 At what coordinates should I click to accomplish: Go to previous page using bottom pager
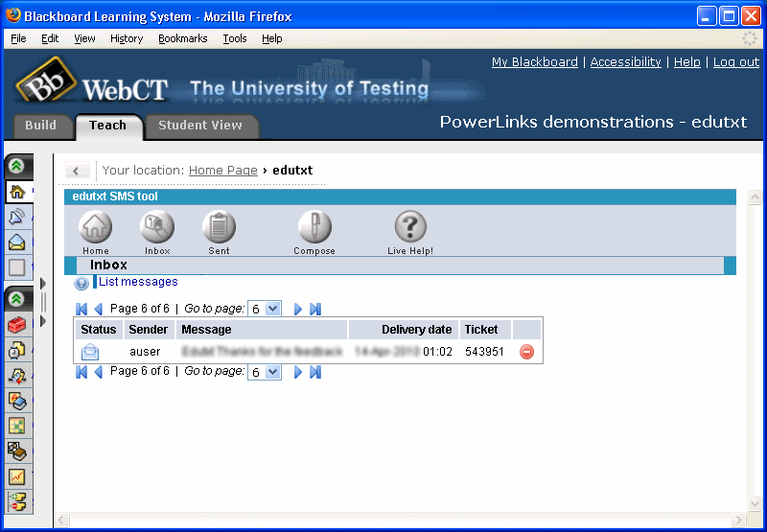click(x=99, y=372)
